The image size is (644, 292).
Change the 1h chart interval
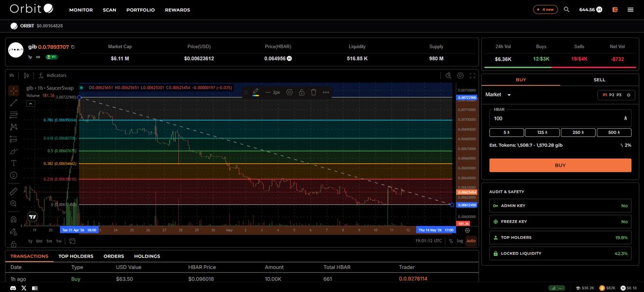[11, 76]
